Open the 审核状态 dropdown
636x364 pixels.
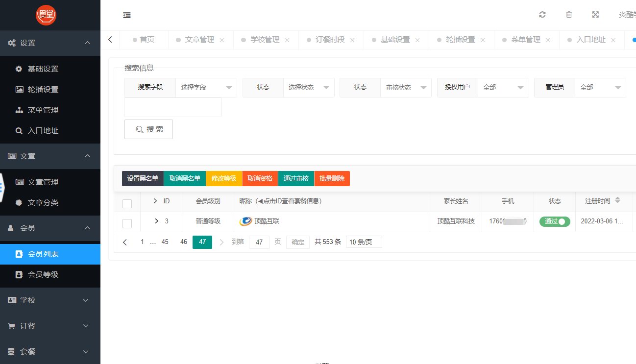[x=406, y=87]
